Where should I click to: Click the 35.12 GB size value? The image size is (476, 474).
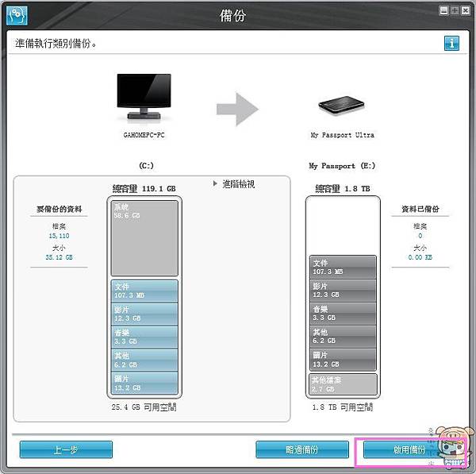[59, 257]
